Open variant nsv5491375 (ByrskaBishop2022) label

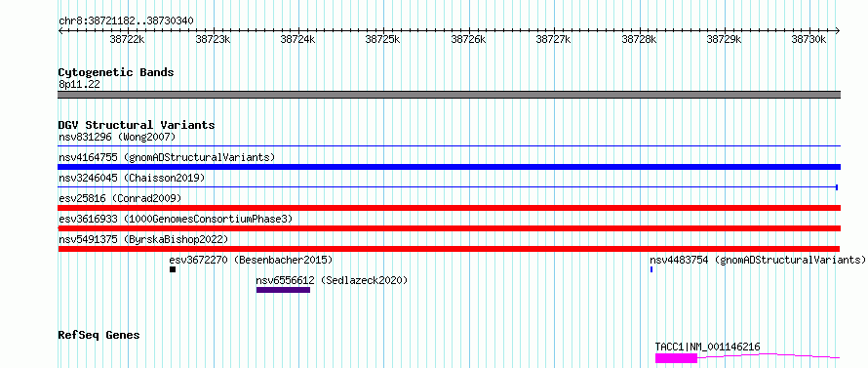(x=143, y=239)
